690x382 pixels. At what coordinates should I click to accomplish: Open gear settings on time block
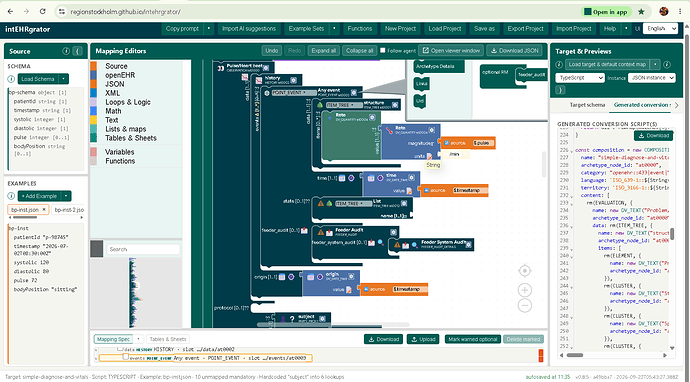click(411, 178)
